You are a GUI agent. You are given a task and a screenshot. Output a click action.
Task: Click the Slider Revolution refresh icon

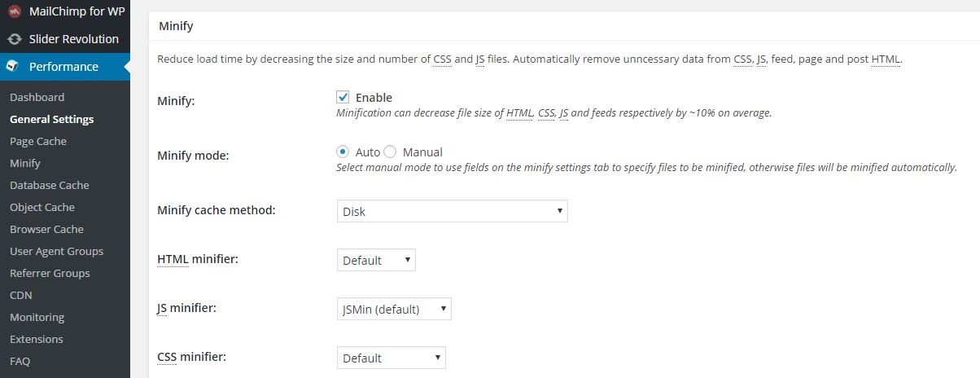click(x=14, y=39)
